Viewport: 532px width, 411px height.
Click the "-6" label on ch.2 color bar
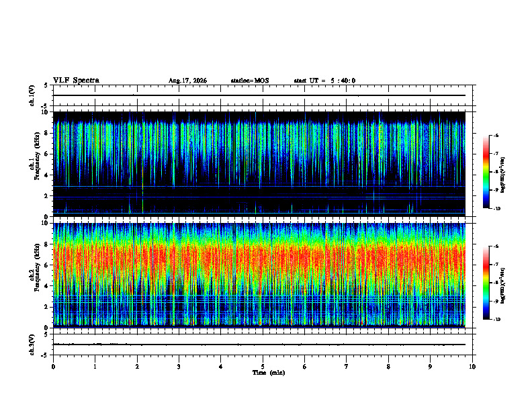[496, 246]
